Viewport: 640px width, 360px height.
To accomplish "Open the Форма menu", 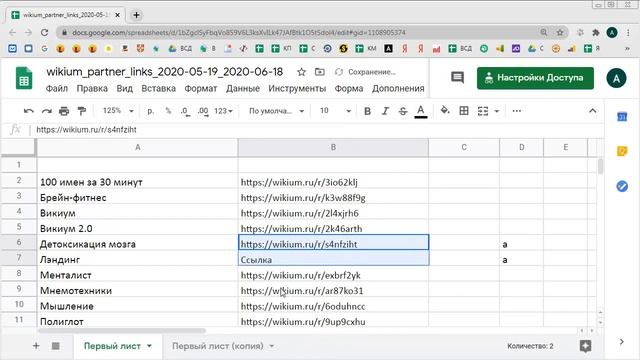I will (x=349, y=88).
